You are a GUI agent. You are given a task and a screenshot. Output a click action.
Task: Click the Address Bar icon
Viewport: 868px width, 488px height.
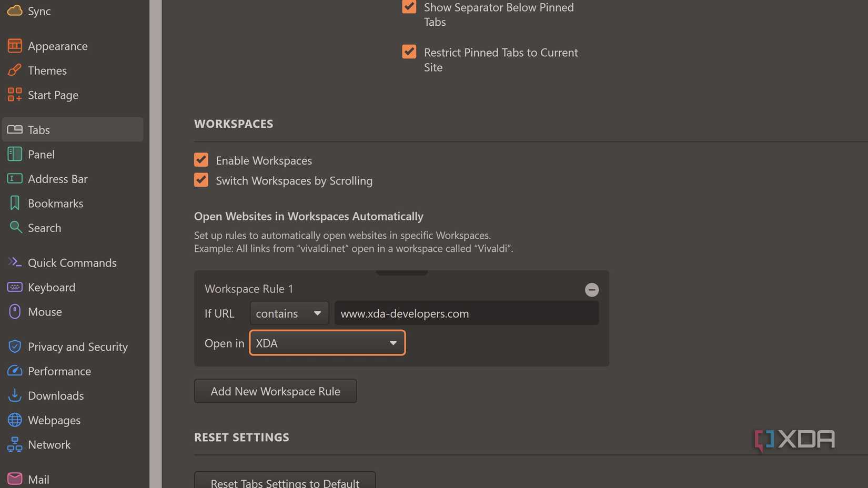pyautogui.click(x=15, y=179)
